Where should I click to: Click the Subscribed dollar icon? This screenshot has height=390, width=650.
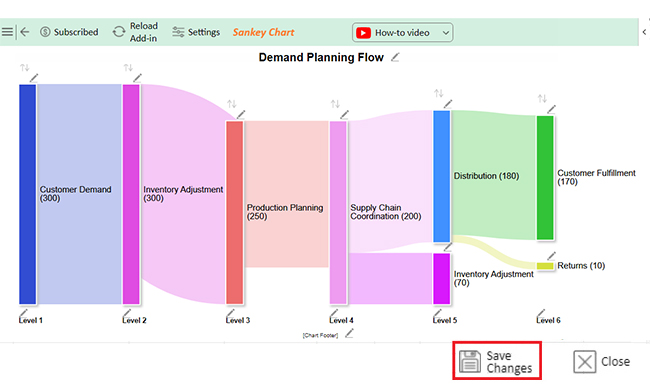(45, 32)
